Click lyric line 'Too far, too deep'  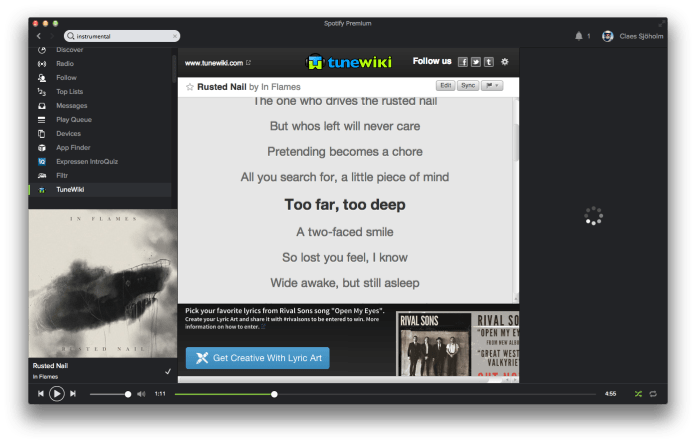pyautogui.click(x=345, y=205)
